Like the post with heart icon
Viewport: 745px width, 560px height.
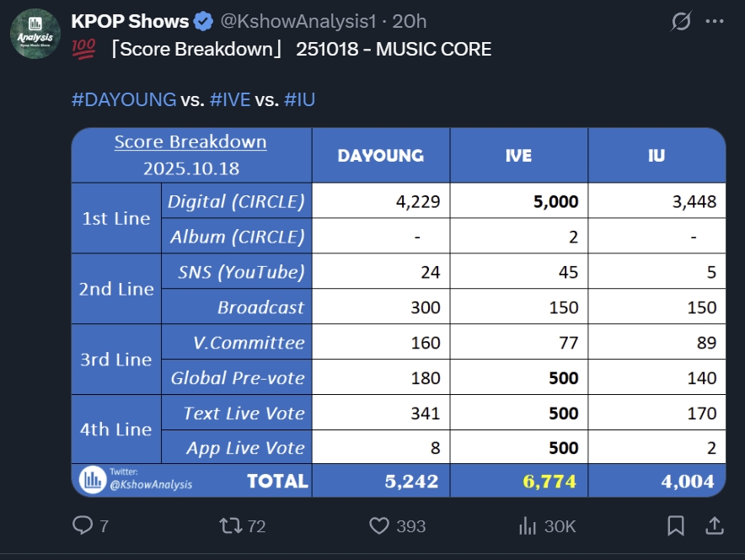tap(380, 526)
